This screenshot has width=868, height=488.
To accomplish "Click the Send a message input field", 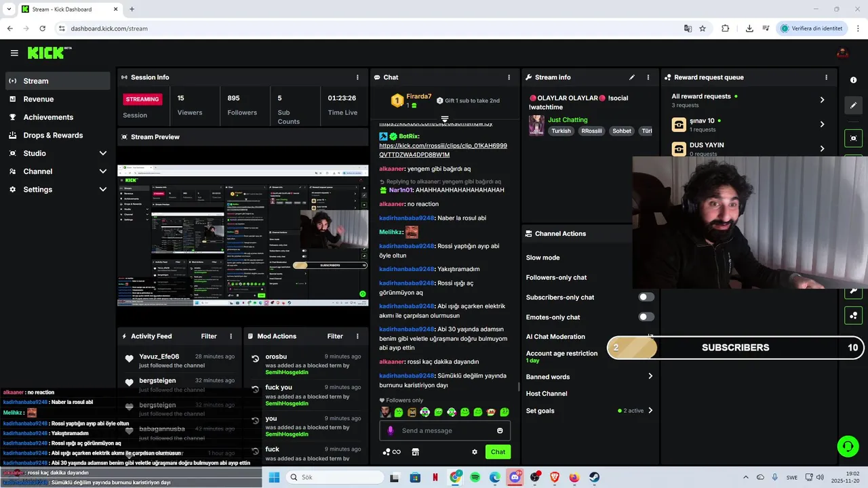I will pyautogui.click(x=445, y=430).
